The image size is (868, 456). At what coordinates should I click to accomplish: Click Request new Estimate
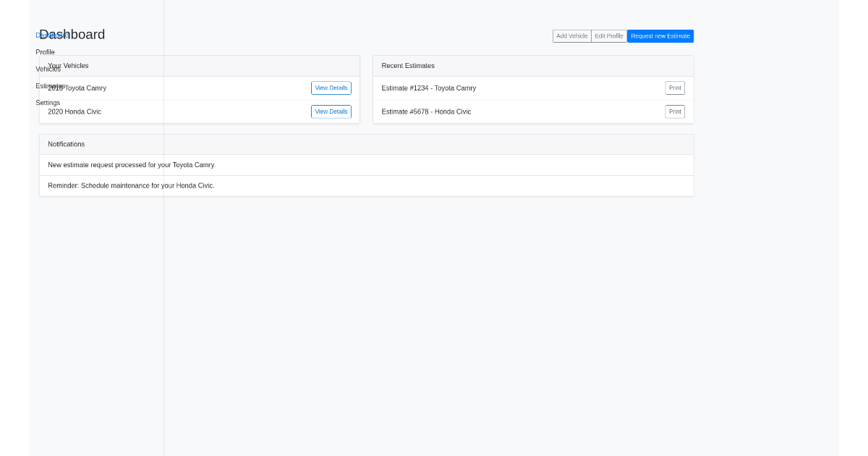tap(660, 35)
